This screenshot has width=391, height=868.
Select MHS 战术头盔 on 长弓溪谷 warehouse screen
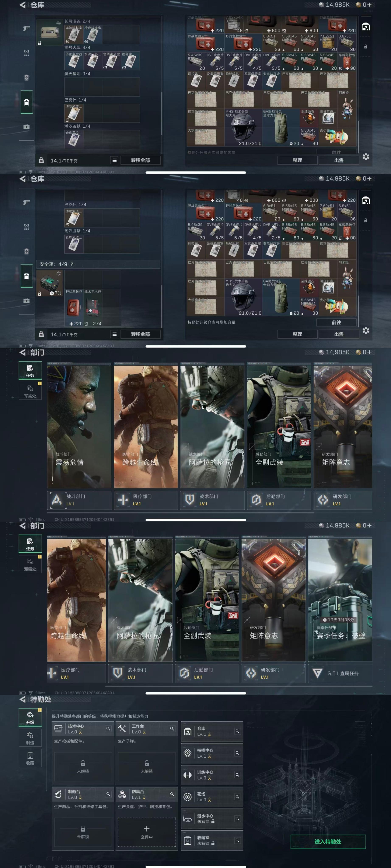pos(243,127)
